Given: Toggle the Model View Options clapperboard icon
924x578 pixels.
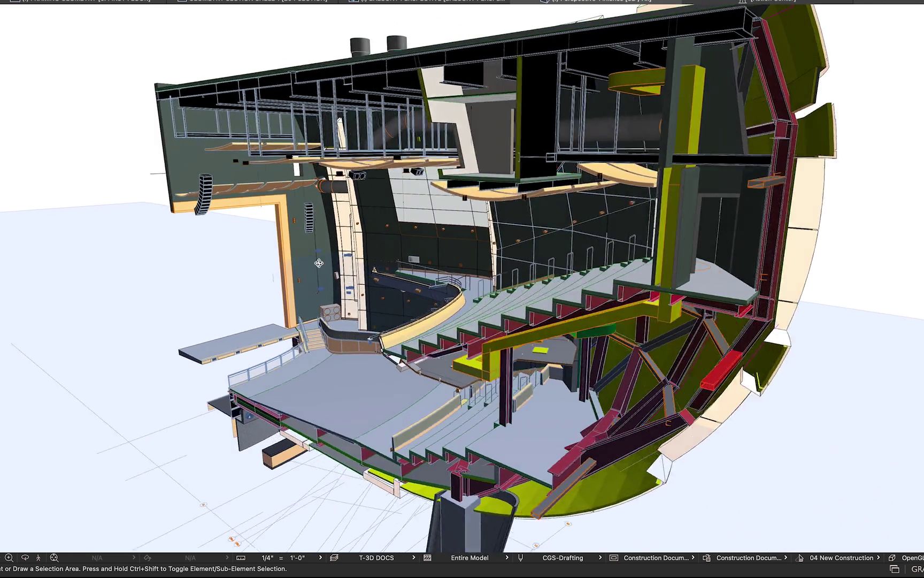Looking at the screenshot, I should [427, 558].
